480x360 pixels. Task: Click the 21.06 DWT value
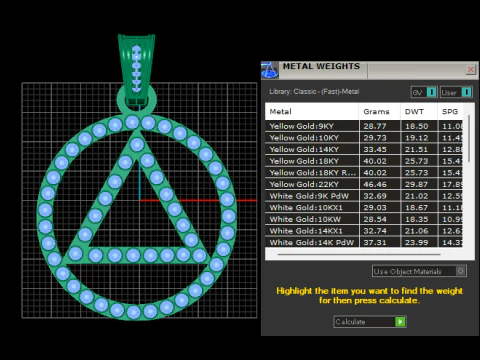coord(417,231)
